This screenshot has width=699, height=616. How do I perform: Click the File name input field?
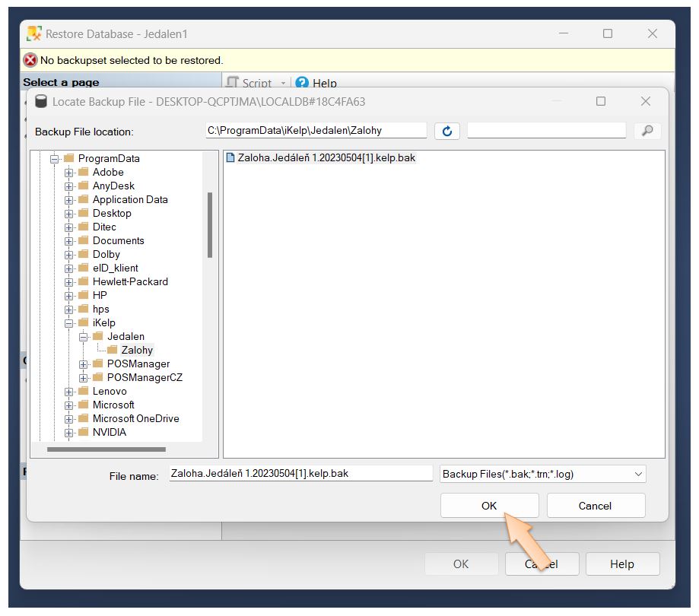click(x=300, y=473)
